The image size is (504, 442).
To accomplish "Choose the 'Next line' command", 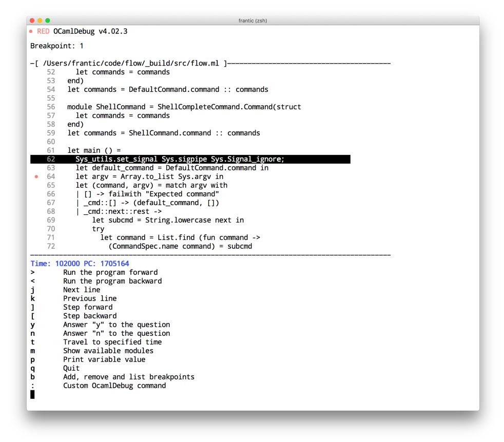I will pyautogui.click(x=82, y=290).
